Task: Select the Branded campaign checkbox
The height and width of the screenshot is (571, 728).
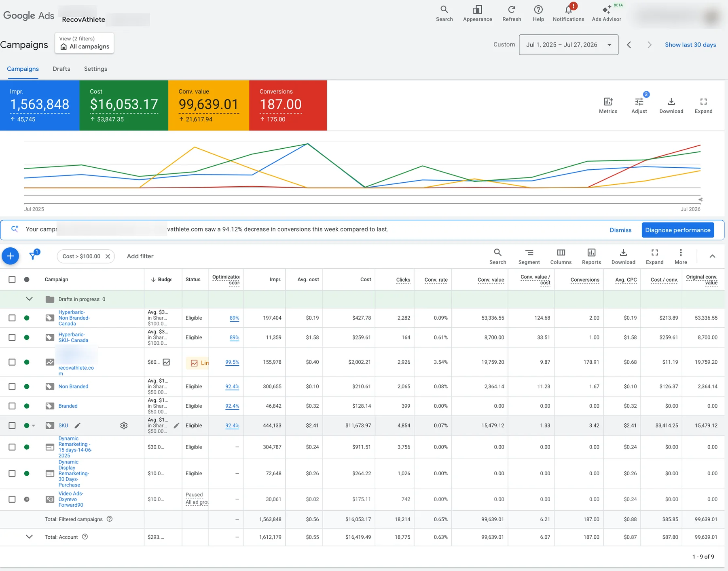Action: pyautogui.click(x=12, y=406)
